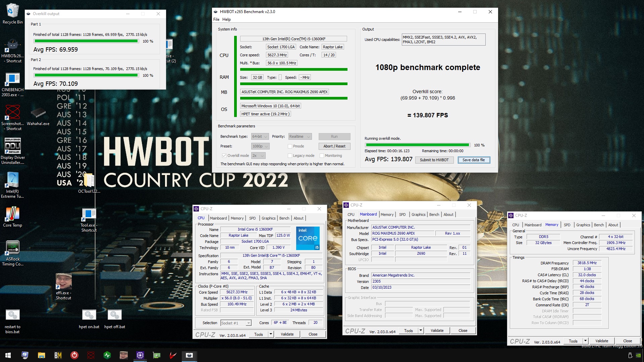Open the Help menu in HWBOT x265
644x362 pixels.
click(226, 19)
